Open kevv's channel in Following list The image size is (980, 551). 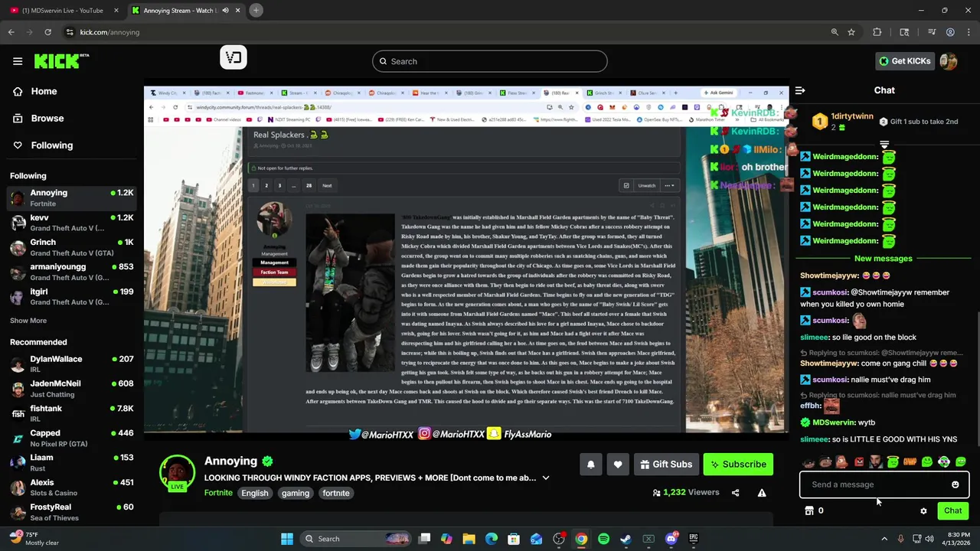[72, 223]
